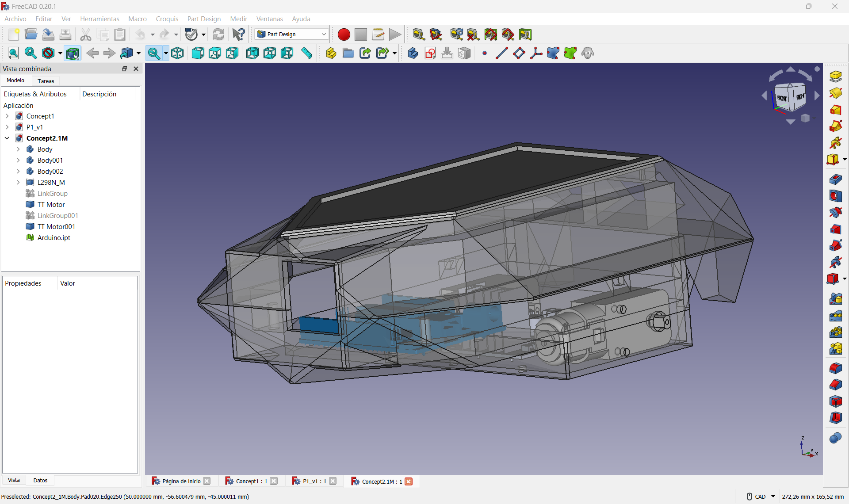
Task: Open the redo history dropdown arrow
Action: pos(176,34)
